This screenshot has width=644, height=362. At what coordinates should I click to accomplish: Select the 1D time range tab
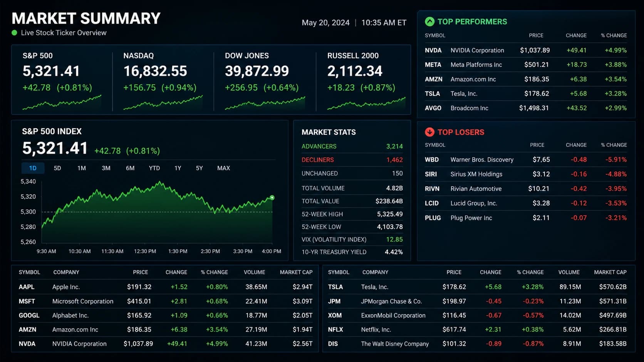[x=33, y=168]
